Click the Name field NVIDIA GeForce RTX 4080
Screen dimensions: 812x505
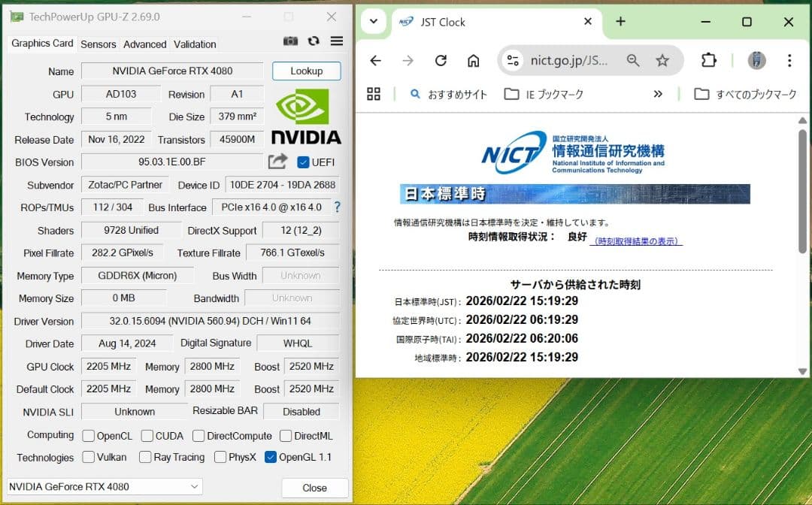172,71
